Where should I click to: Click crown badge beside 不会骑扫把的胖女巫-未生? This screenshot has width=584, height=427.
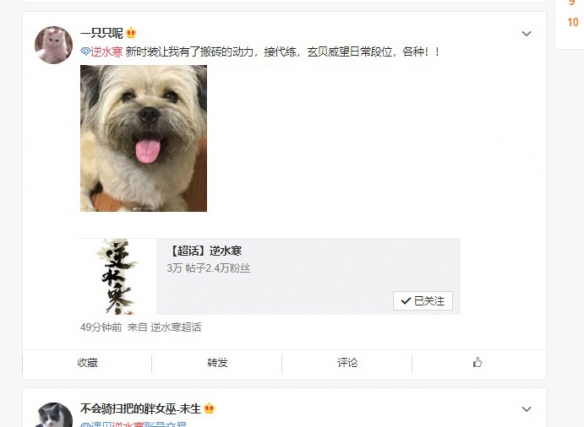click(209, 408)
